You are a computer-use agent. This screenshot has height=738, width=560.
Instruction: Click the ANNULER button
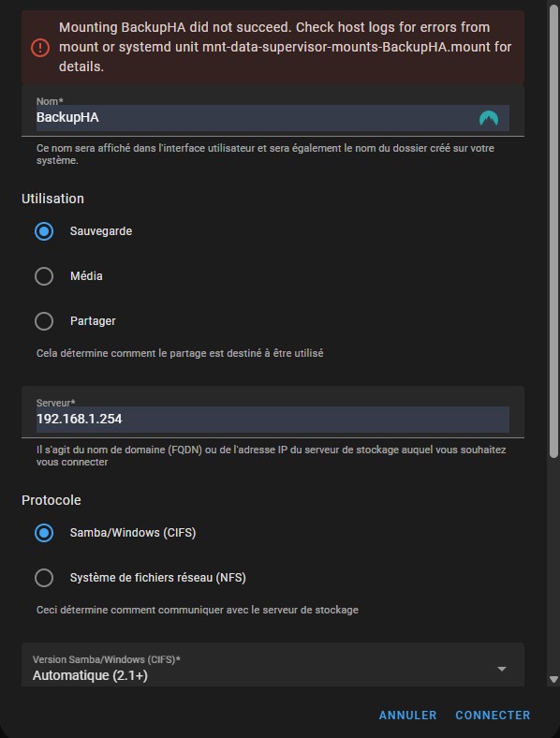(x=407, y=715)
